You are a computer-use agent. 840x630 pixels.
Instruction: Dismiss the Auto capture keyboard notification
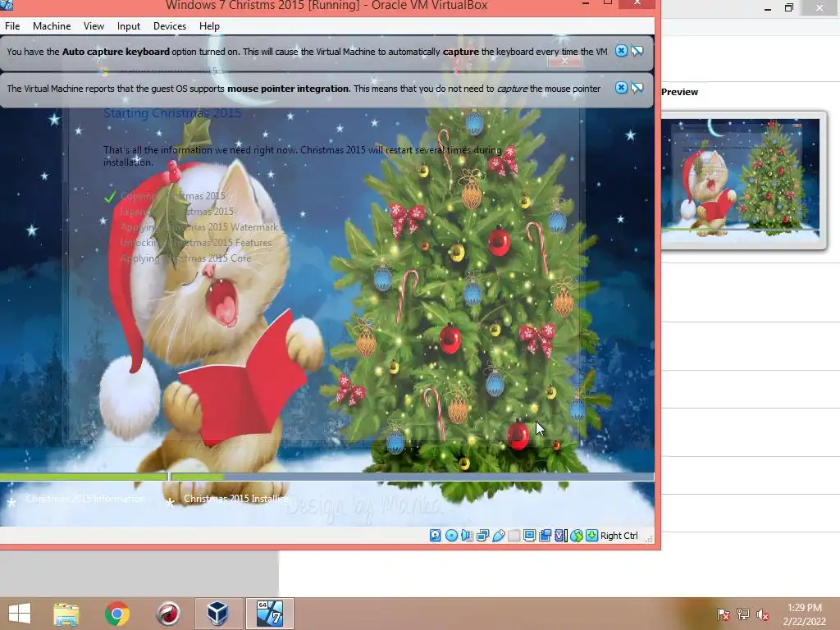[x=621, y=51]
